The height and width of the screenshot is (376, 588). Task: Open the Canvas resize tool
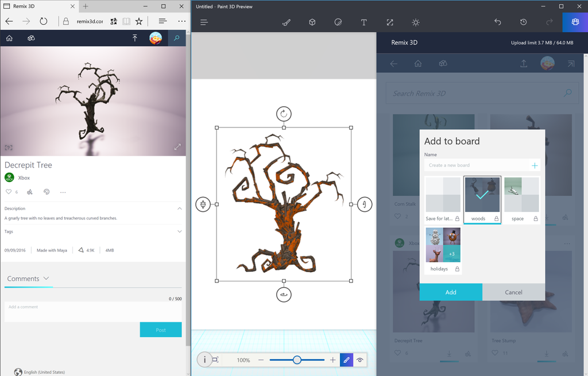[x=390, y=22]
